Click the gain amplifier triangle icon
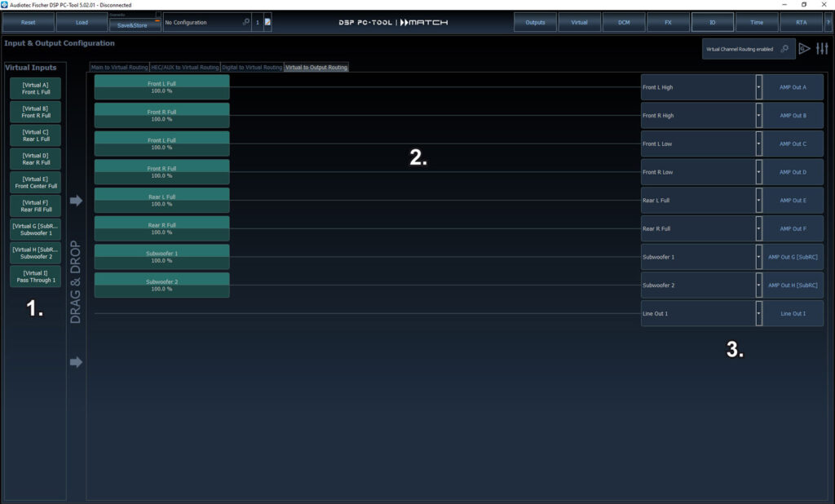Screen dimensions: 835x504 [804, 49]
